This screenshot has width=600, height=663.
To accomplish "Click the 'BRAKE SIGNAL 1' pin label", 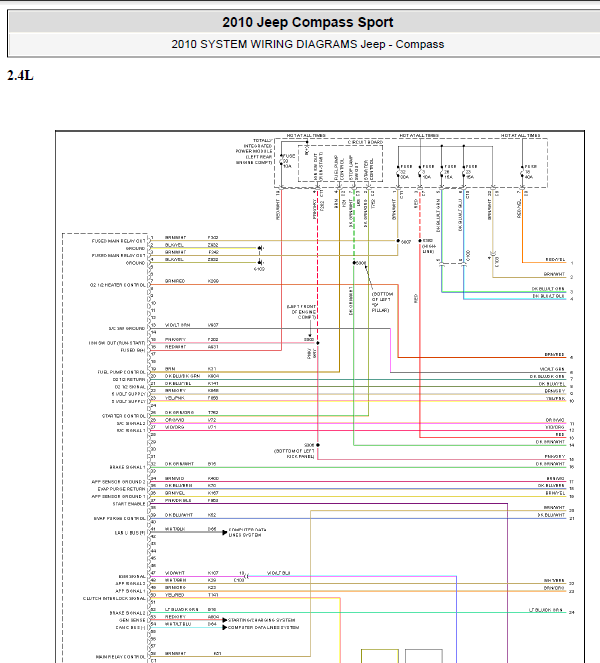I will (x=127, y=467).
